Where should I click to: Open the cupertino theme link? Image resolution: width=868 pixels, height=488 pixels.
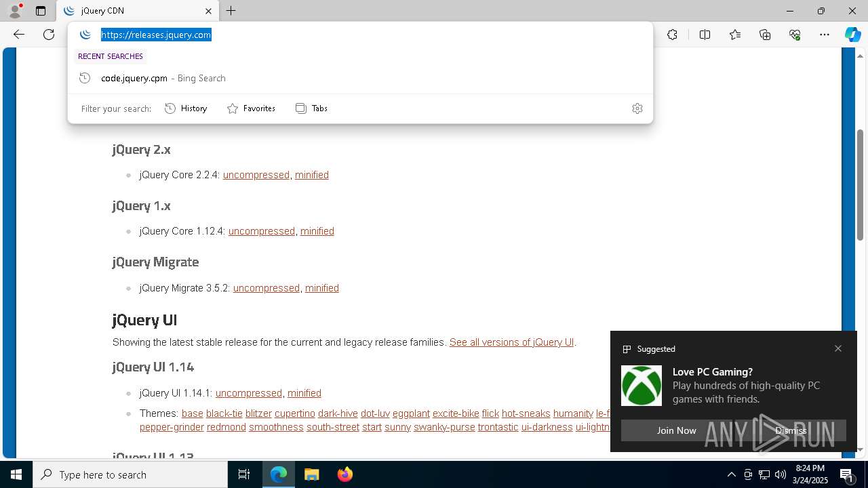(x=295, y=413)
